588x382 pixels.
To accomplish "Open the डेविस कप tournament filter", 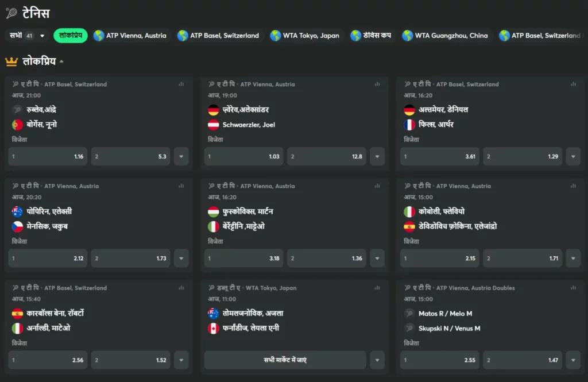I will pyautogui.click(x=371, y=36).
